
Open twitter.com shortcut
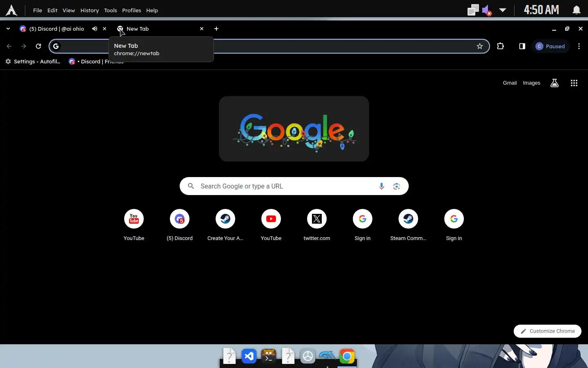coord(317,225)
